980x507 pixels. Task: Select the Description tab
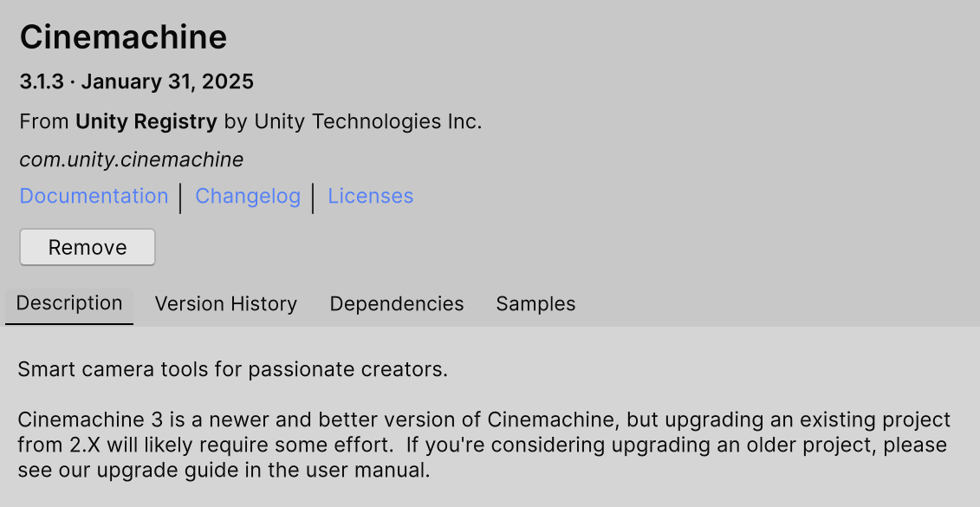tap(68, 303)
